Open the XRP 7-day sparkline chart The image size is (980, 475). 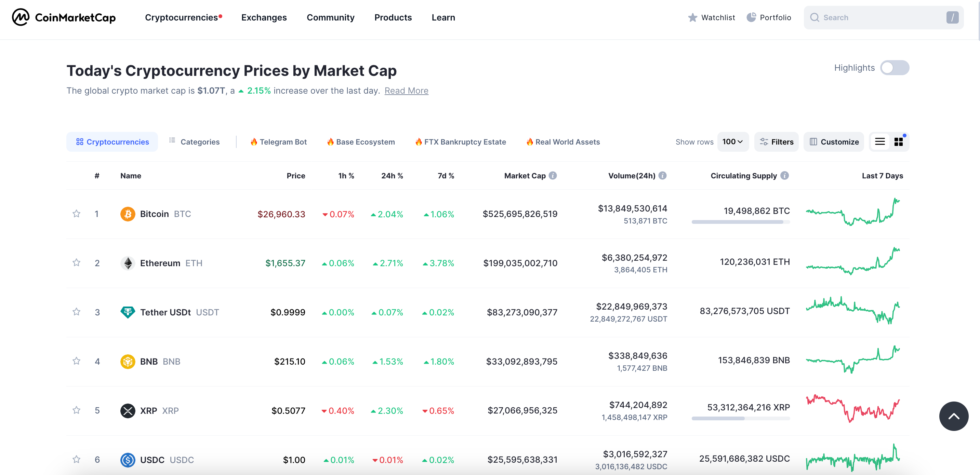point(852,408)
